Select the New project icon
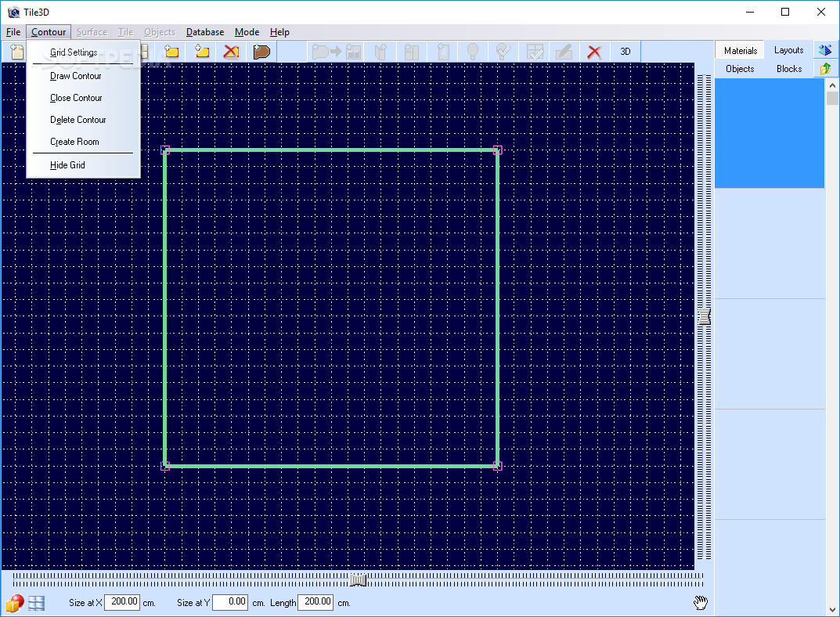840x617 pixels. coord(16,52)
